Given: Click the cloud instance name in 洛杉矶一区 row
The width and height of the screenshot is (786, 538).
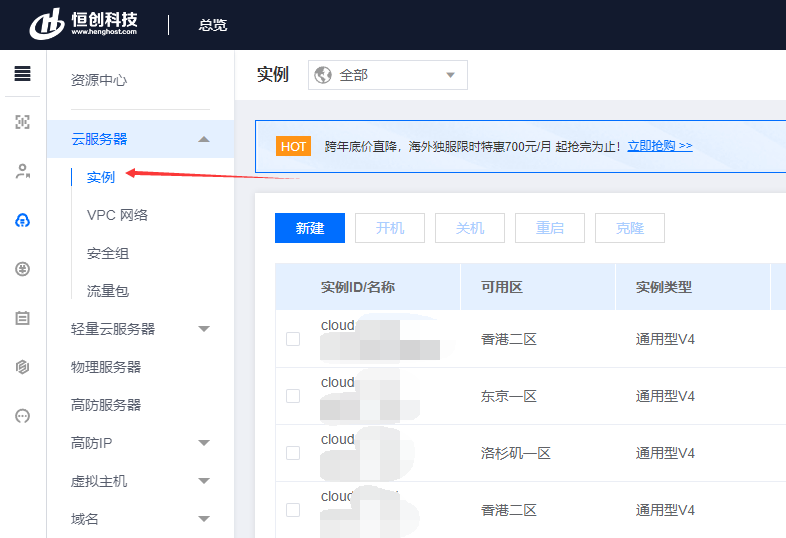Looking at the screenshot, I should (x=338, y=439).
